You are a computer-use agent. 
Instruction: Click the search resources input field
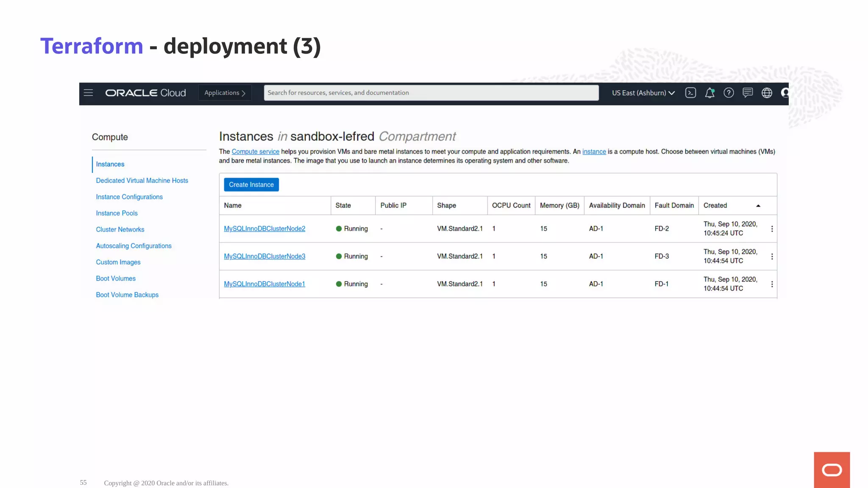pyautogui.click(x=431, y=93)
